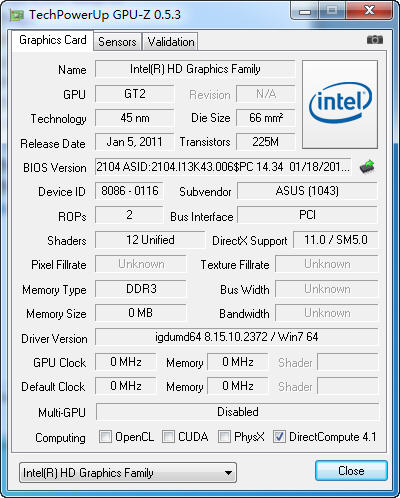Click the Bus Interface field showing PCI
The height and width of the screenshot is (498, 400).
click(x=307, y=215)
